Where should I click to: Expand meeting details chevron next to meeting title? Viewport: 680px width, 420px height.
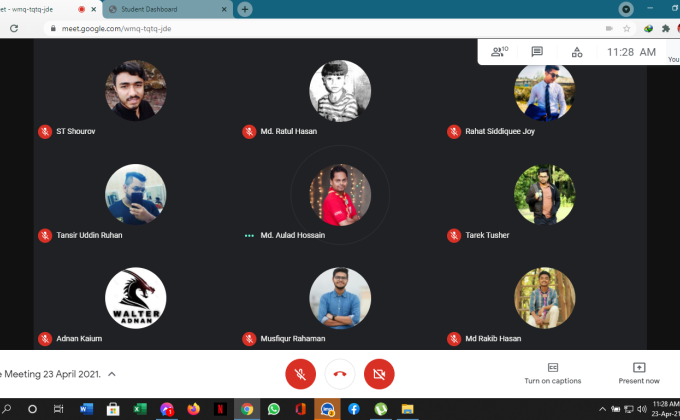(x=112, y=374)
